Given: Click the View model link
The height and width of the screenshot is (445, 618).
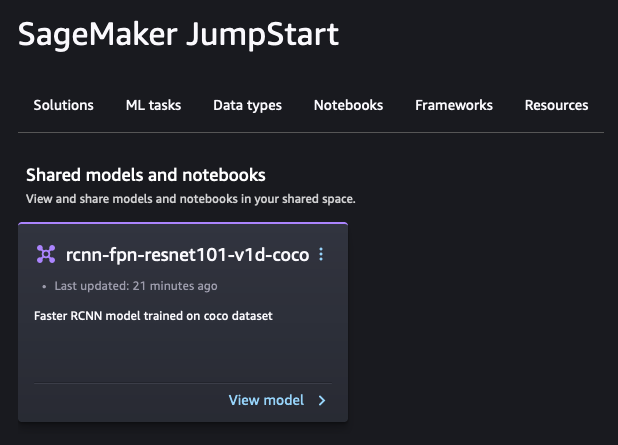Looking at the screenshot, I should (266, 400).
